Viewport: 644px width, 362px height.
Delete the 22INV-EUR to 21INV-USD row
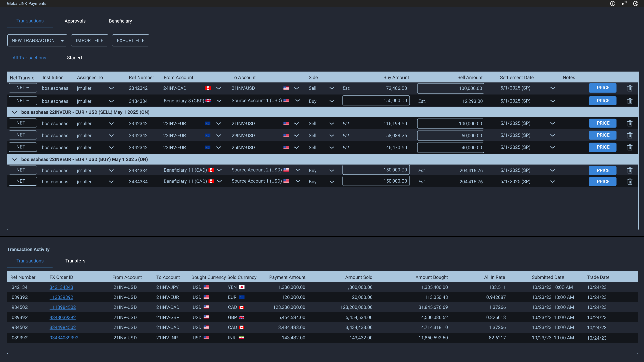[630, 123]
